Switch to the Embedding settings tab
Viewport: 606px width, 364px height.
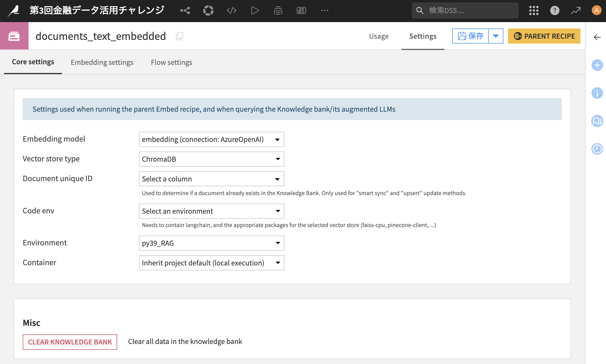coord(102,62)
